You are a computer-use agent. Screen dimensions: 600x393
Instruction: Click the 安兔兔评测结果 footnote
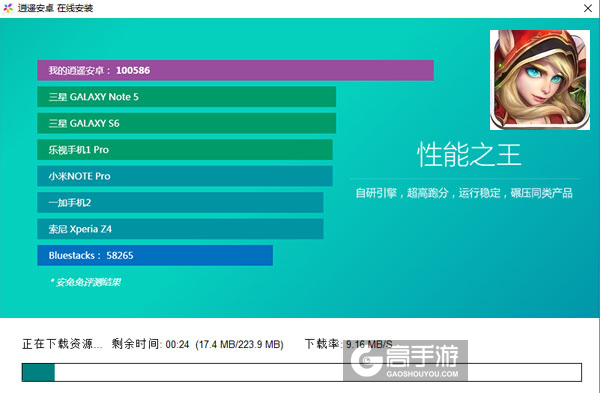85,282
